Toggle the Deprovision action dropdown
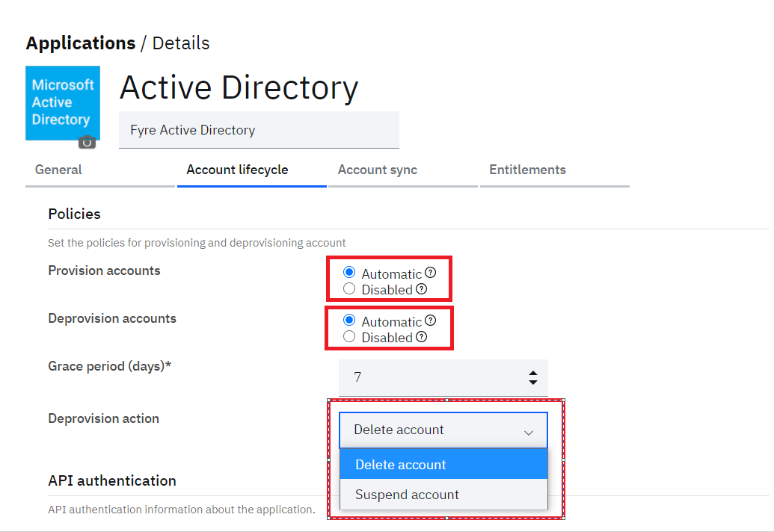 [x=443, y=430]
